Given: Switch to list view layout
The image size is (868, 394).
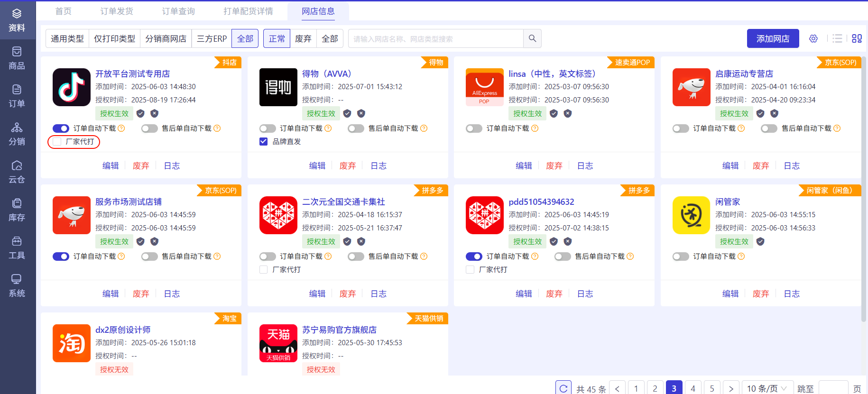Looking at the screenshot, I should [x=838, y=38].
